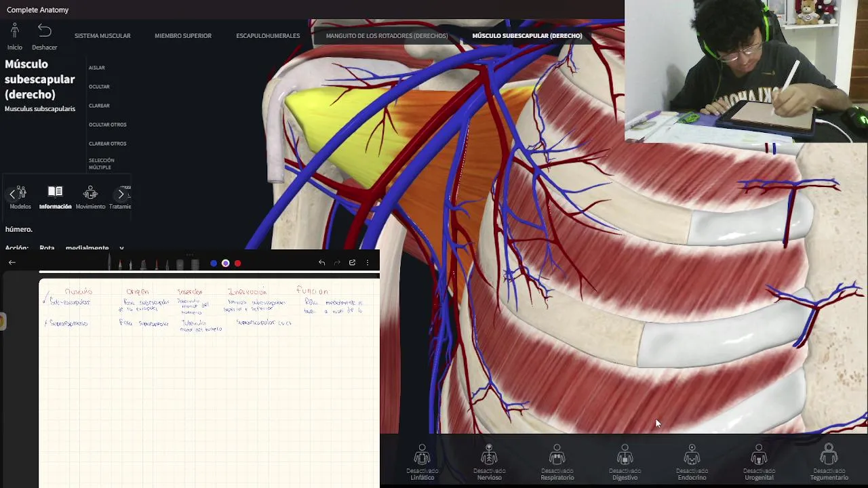The height and width of the screenshot is (488, 868).
Task: Click the Deshacer undo arrow
Action: coord(45,30)
